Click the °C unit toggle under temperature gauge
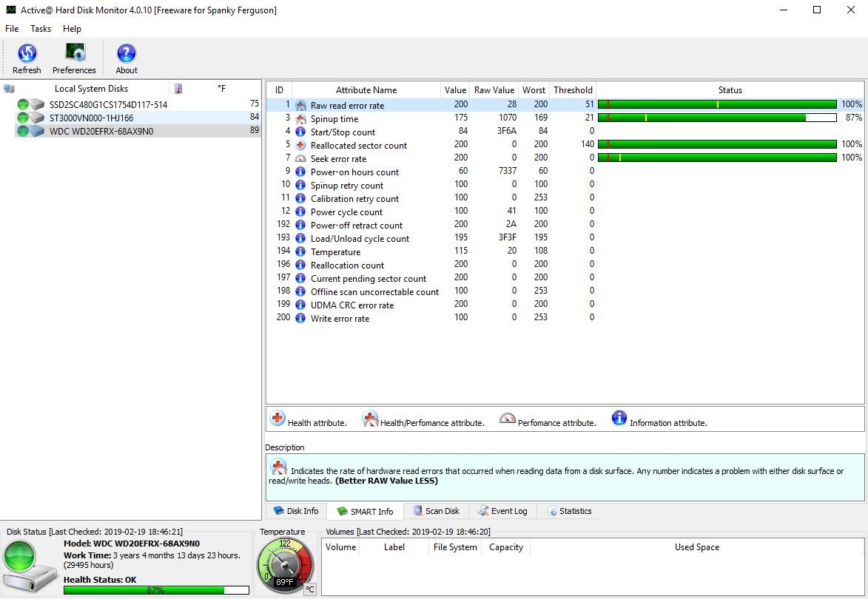Viewport: 868px width, 599px height. [310, 589]
